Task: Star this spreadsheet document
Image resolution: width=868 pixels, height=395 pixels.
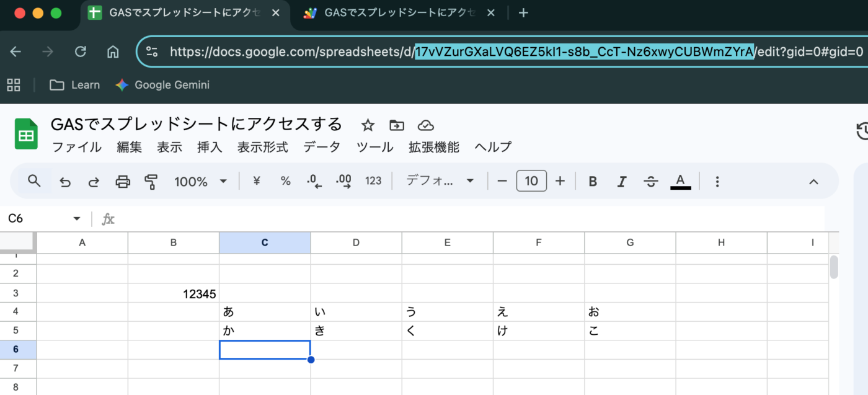Action: (x=368, y=126)
